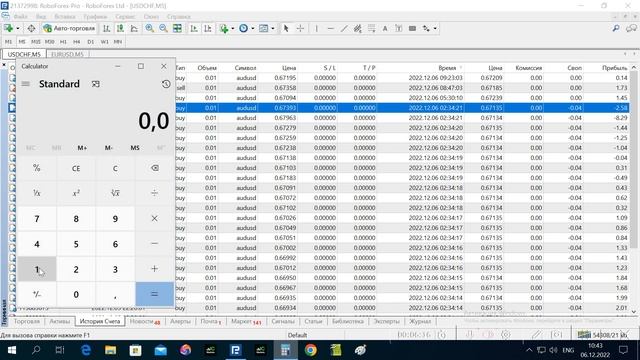The width and height of the screenshot is (640, 360).
Task: Open File Explorer from taskbar
Action: pyautogui.click(x=110, y=350)
